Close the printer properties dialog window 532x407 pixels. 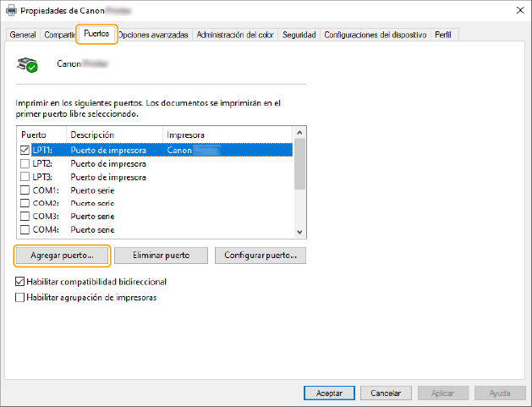click(518, 10)
